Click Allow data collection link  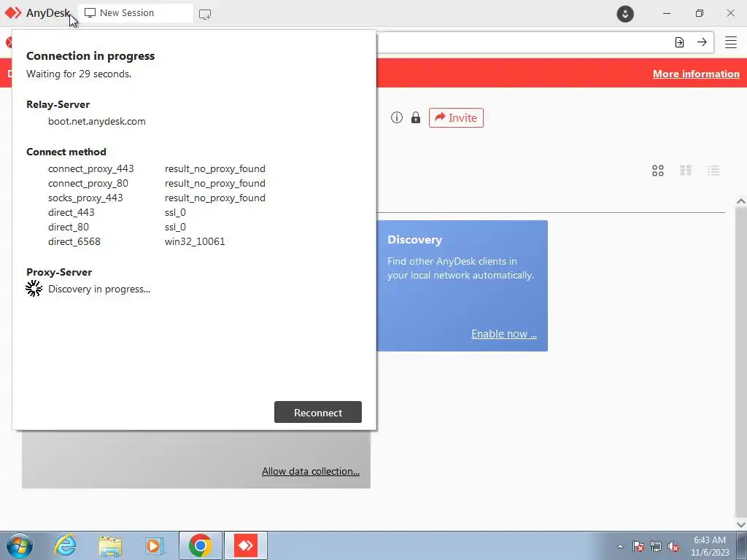click(311, 471)
